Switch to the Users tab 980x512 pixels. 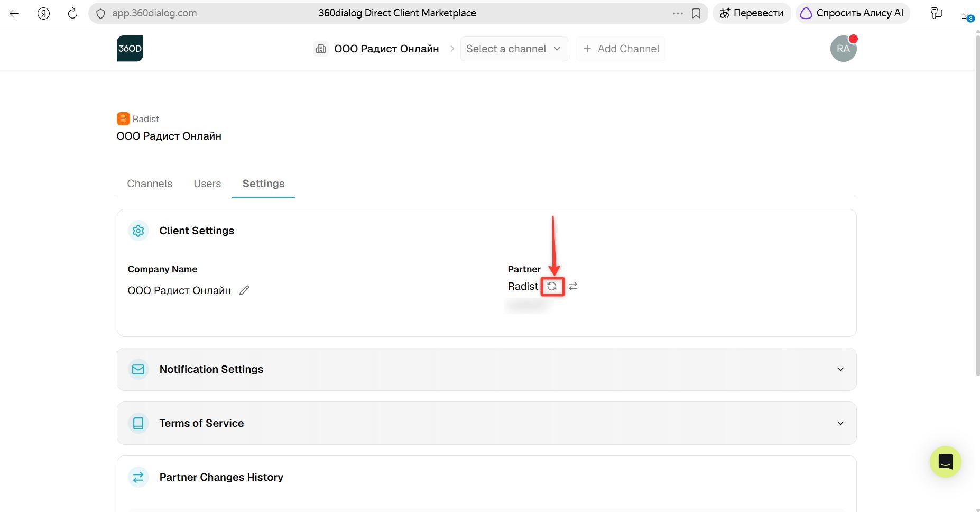pos(207,184)
